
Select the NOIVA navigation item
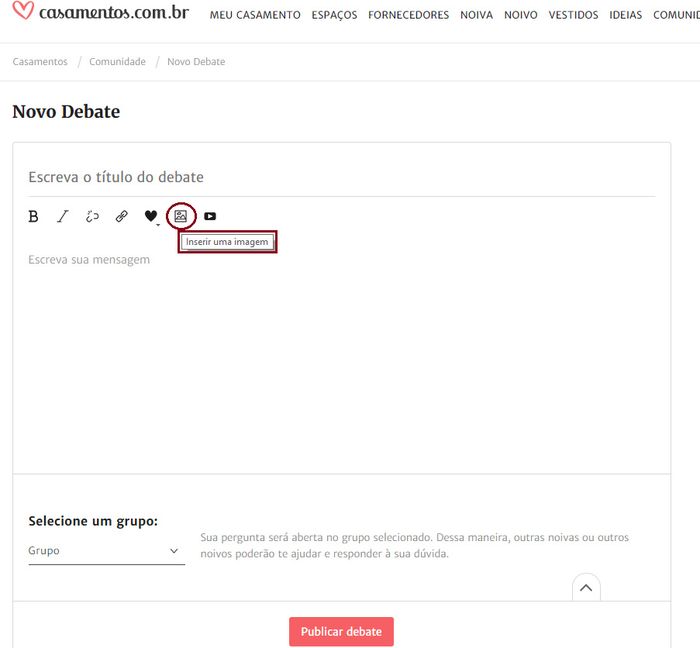(x=476, y=15)
